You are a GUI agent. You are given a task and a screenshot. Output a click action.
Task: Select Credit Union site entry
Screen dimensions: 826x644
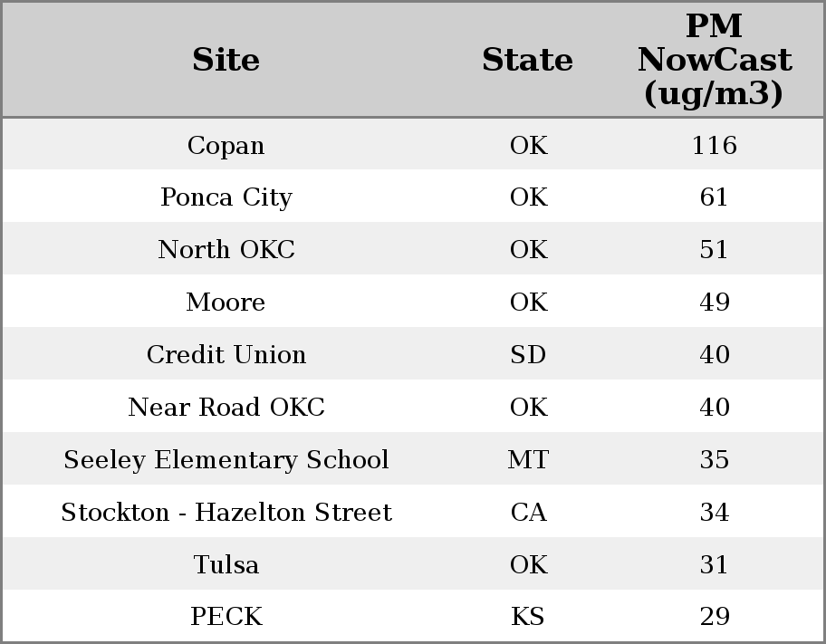(x=226, y=355)
